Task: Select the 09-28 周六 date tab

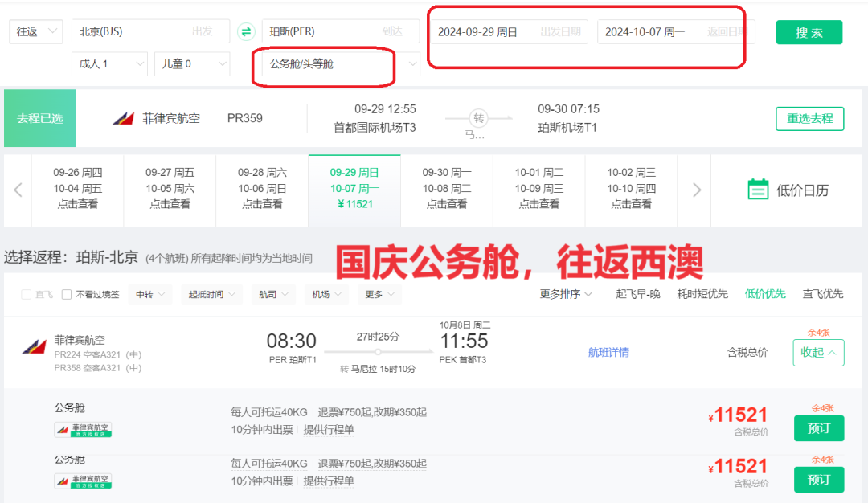Action: (x=262, y=189)
